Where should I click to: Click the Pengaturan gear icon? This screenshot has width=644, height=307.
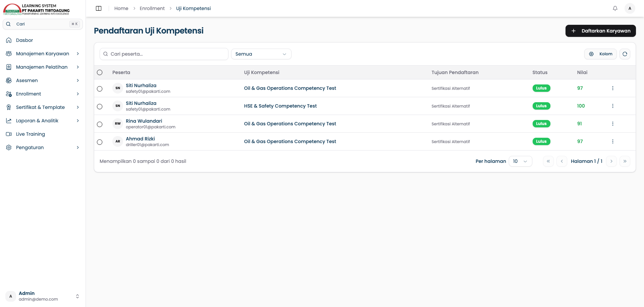pos(9,147)
